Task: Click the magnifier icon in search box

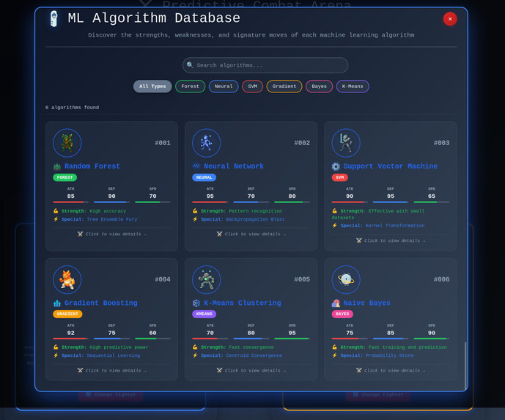Action: click(x=190, y=65)
